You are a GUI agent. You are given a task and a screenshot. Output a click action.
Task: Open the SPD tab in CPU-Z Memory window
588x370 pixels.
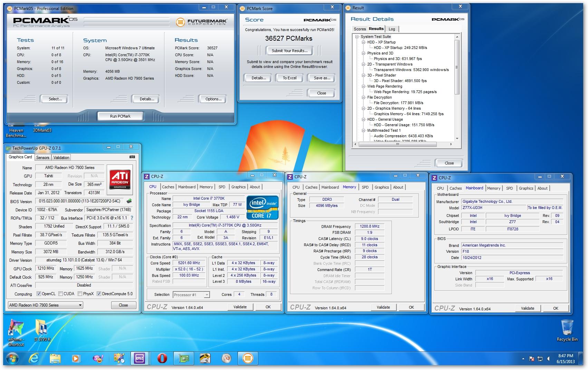point(365,187)
